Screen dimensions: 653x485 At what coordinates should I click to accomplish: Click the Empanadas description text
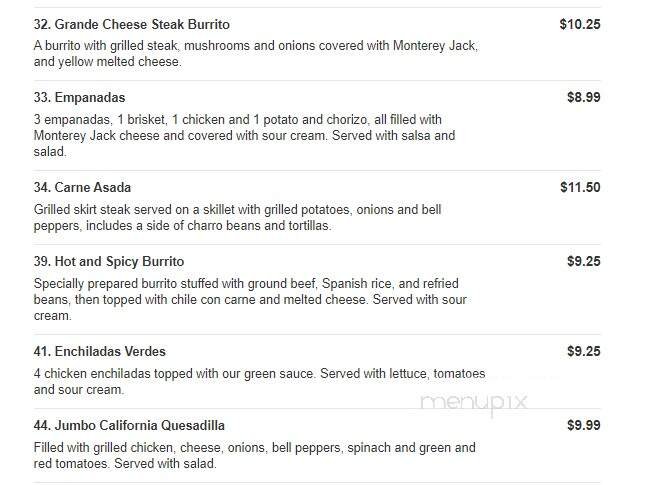click(244, 136)
